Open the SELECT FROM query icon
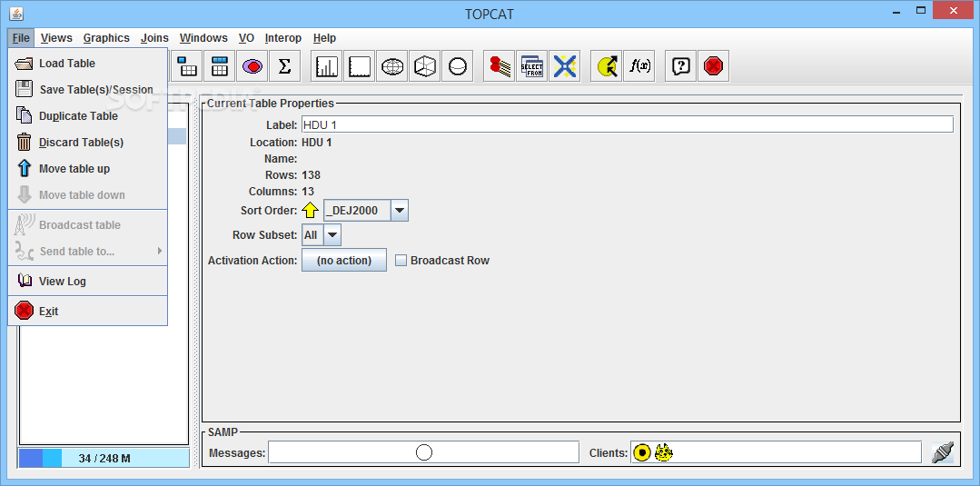This screenshot has height=486, width=980. [532, 65]
